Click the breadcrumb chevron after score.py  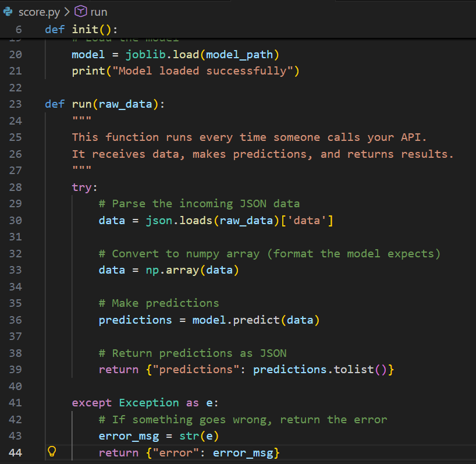66,12
